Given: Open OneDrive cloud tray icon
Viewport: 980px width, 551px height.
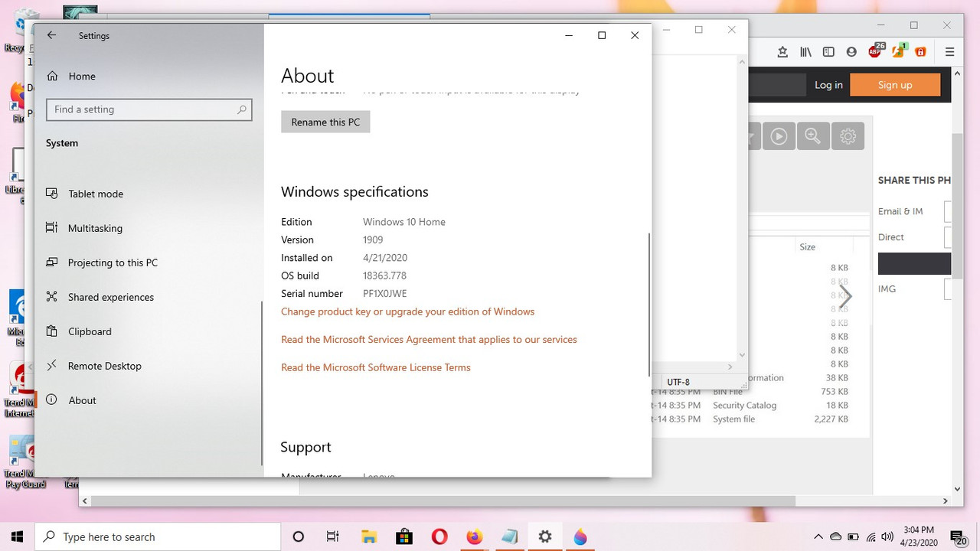Looking at the screenshot, I should tap(836, 536).
